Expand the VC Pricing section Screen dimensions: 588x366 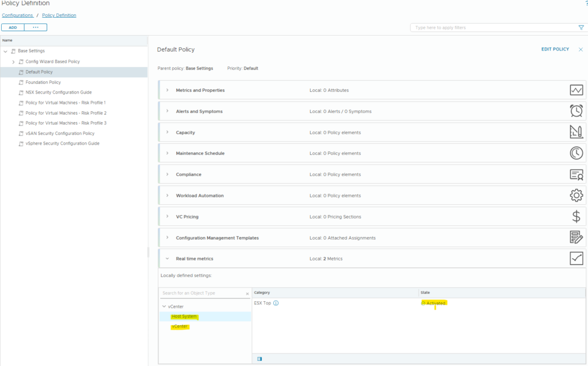point(167,216)
